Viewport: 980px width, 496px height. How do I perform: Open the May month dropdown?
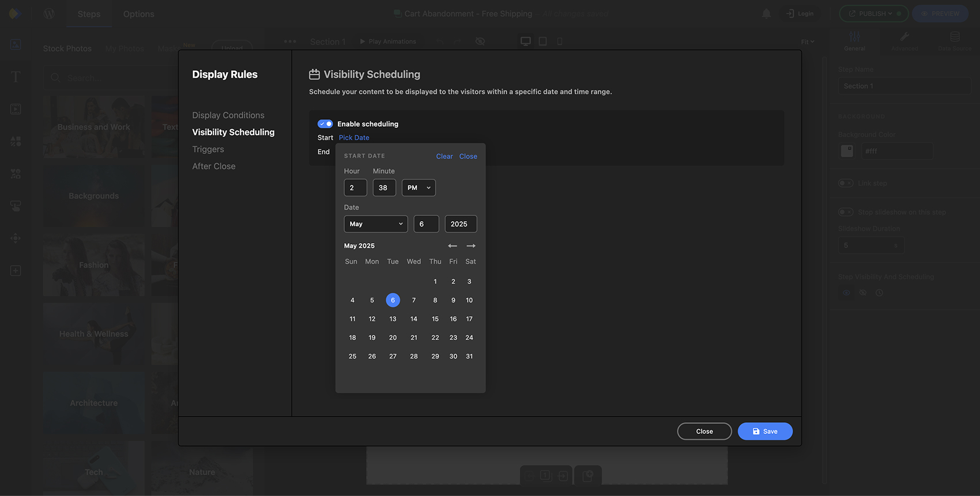(x=376, y=224)
